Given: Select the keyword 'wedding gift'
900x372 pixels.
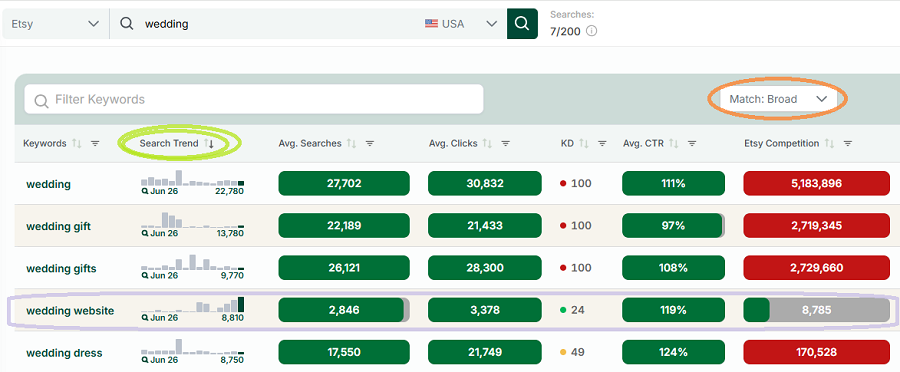Looking at the screenshot, I should [59, 227].
